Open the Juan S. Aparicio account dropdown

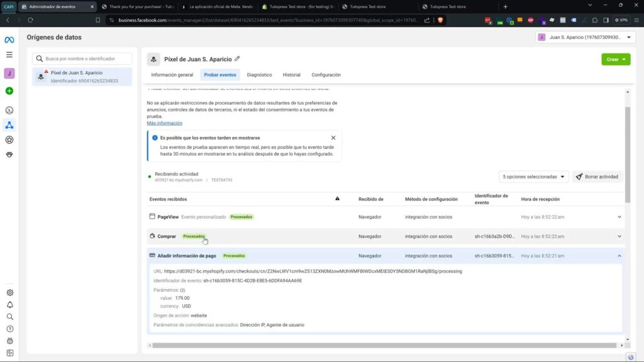point(585,37)
